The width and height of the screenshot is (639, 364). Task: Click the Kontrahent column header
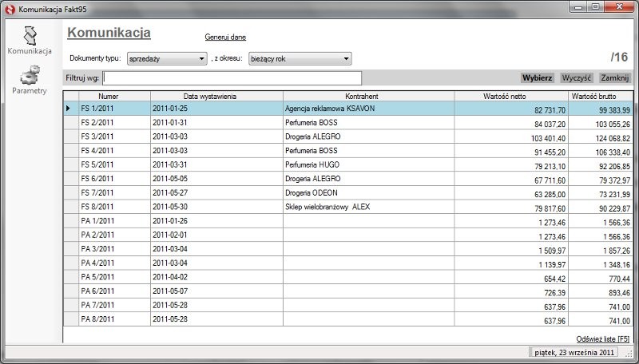[x=368, y=97]
